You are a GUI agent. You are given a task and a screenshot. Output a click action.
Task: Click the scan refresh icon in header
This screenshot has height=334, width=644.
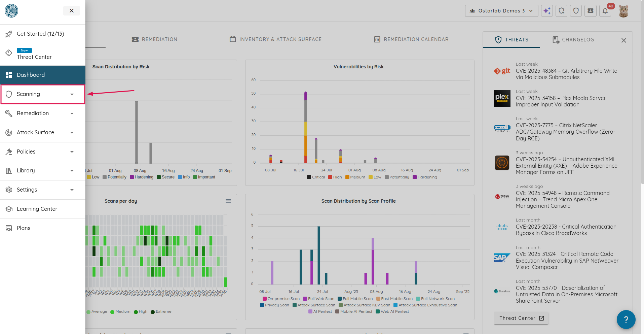pos(562,11)
